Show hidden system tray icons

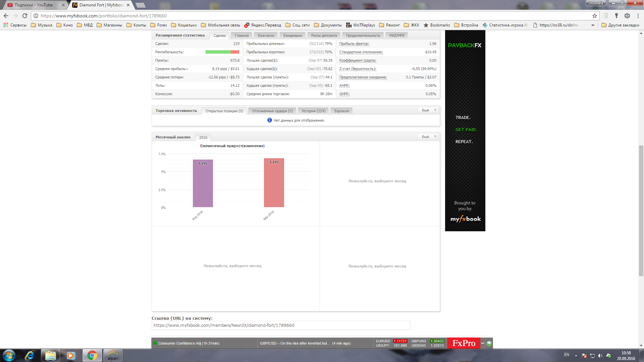pos(576,356)
